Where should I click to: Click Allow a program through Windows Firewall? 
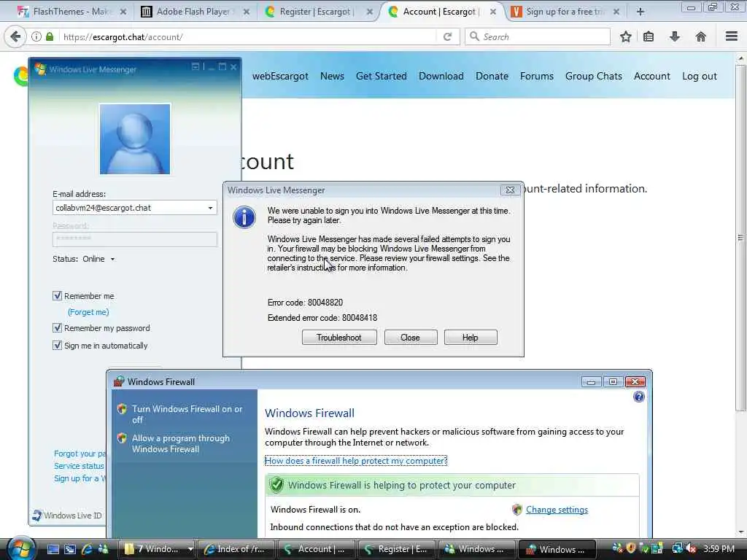pyautogui.click(x=181, y=443)
